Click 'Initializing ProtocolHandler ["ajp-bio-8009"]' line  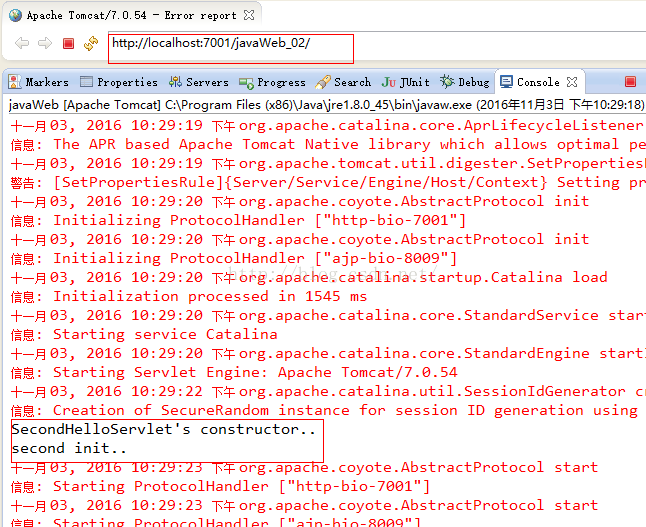(234, 258)
